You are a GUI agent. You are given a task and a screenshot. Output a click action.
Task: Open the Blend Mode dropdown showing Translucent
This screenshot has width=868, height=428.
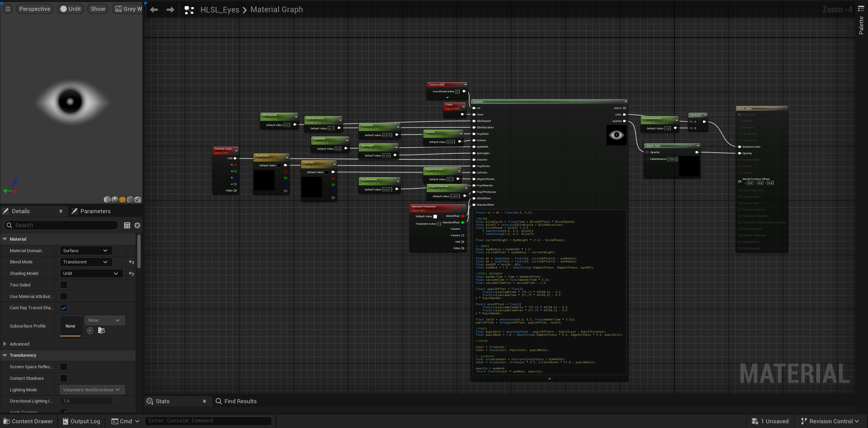86,262
